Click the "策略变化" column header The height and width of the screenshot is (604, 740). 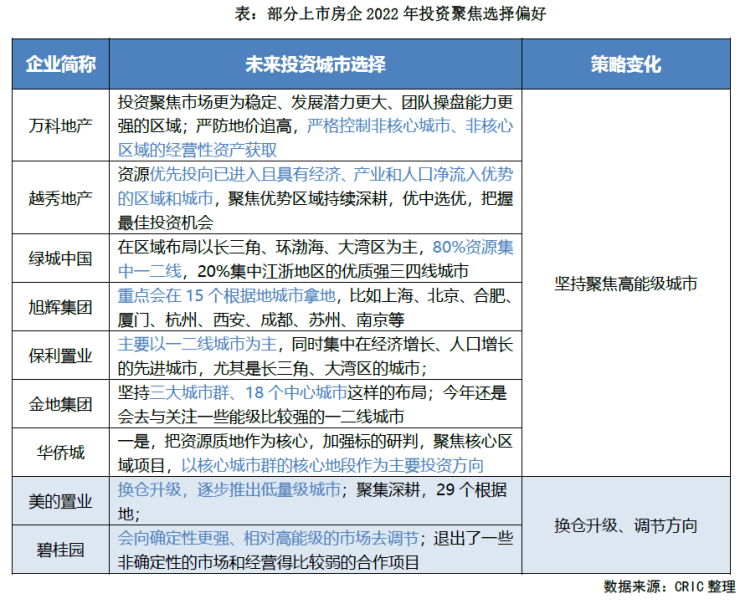point(626,64)
